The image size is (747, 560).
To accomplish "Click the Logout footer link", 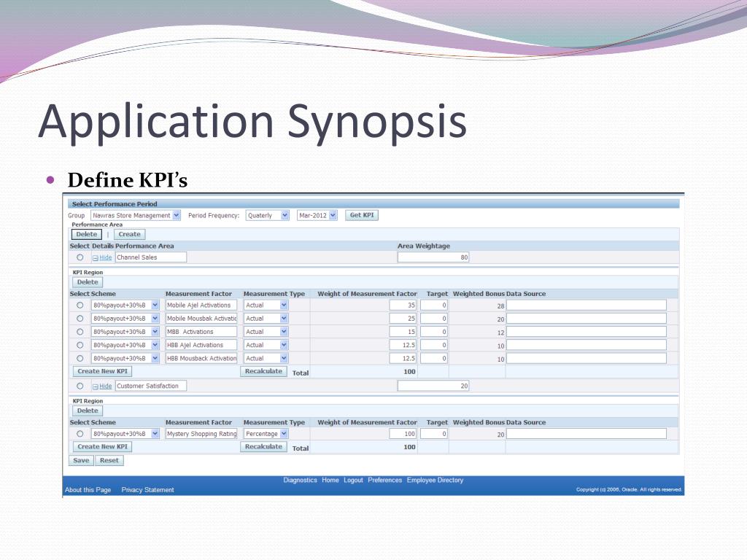I will (x=354, y=480).
